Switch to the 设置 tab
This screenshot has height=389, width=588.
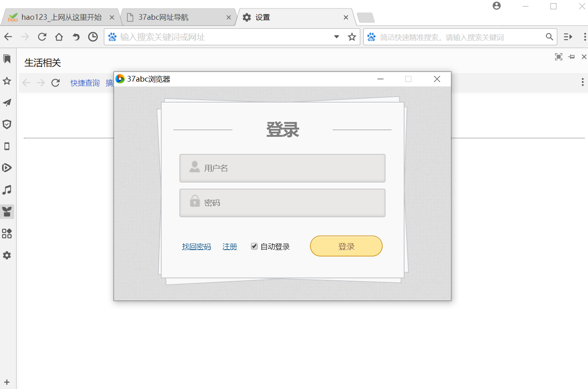263,17
